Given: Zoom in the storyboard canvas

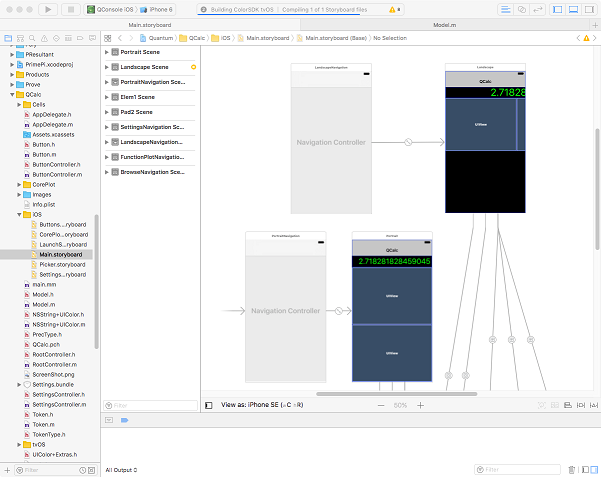Looking at the screenshot, I should [420, 405].
